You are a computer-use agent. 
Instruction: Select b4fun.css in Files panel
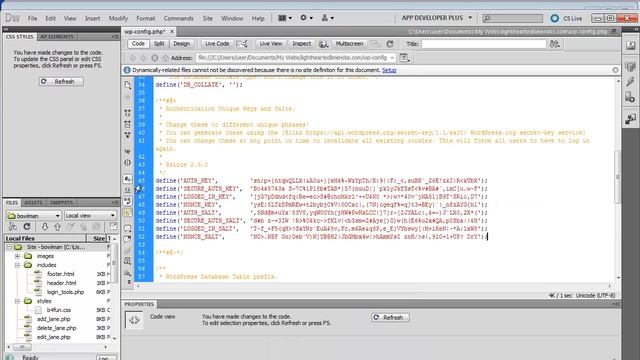tap(59, 310)
